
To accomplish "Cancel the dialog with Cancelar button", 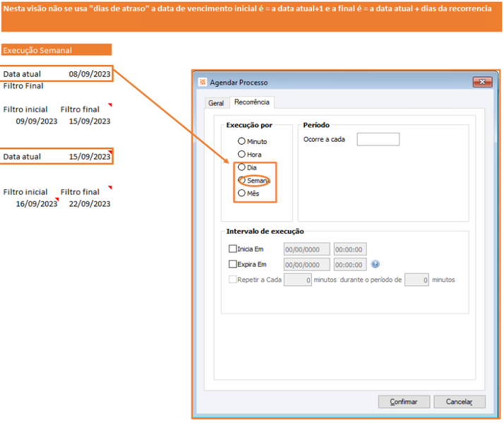I will [x=460, y=401].
